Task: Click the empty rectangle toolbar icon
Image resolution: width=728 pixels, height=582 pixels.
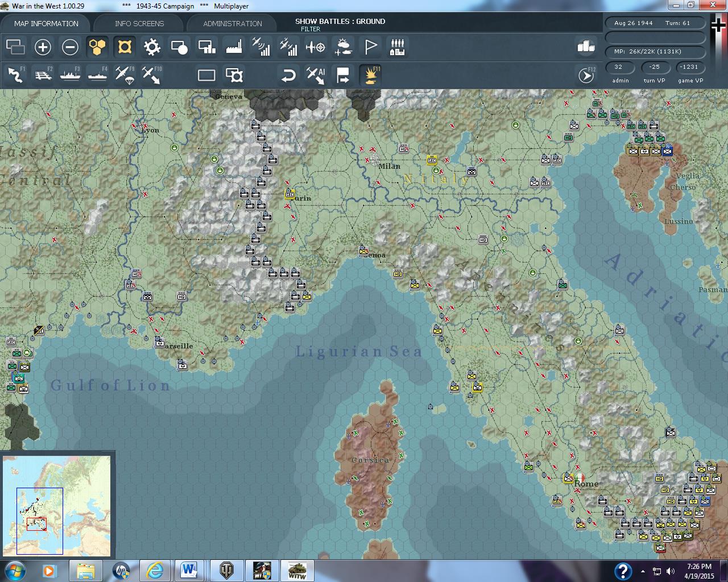Action: click(206, 75)
